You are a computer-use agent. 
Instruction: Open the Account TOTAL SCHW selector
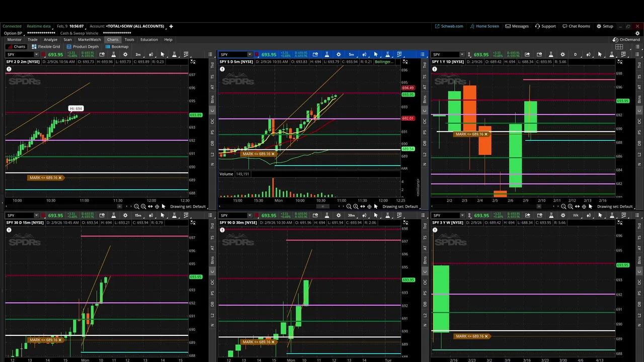tap(135, 26)
